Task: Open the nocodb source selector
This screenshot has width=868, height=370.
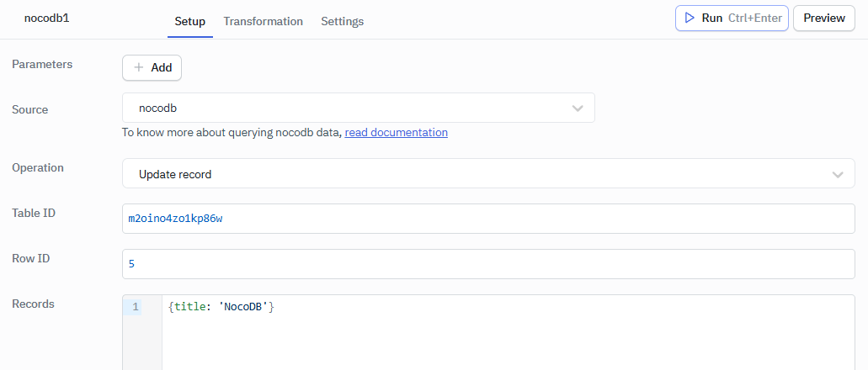Action: pyautogui.click(x=345, y=108)
